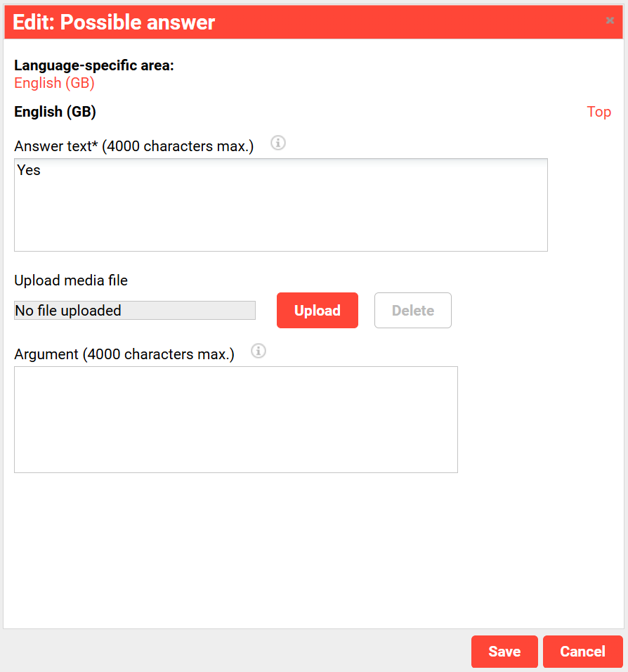Close the Edit: Possible answer dialog

[610, 20]
